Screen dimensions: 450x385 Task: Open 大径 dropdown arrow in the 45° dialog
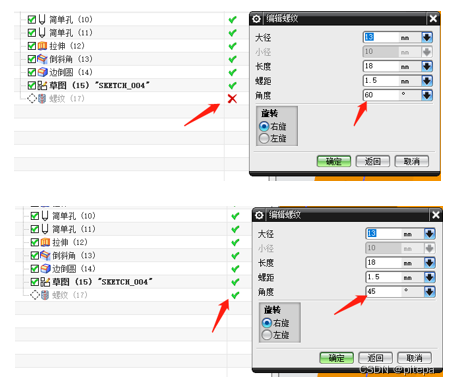point(430,234)
